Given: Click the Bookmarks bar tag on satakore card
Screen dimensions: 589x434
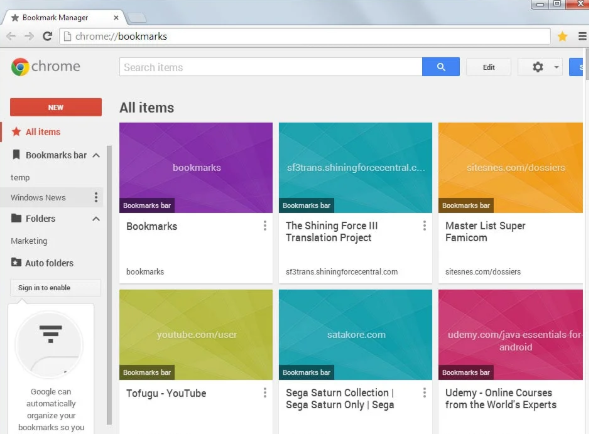Looking at the screenshot, I should [x=306, y=372].
